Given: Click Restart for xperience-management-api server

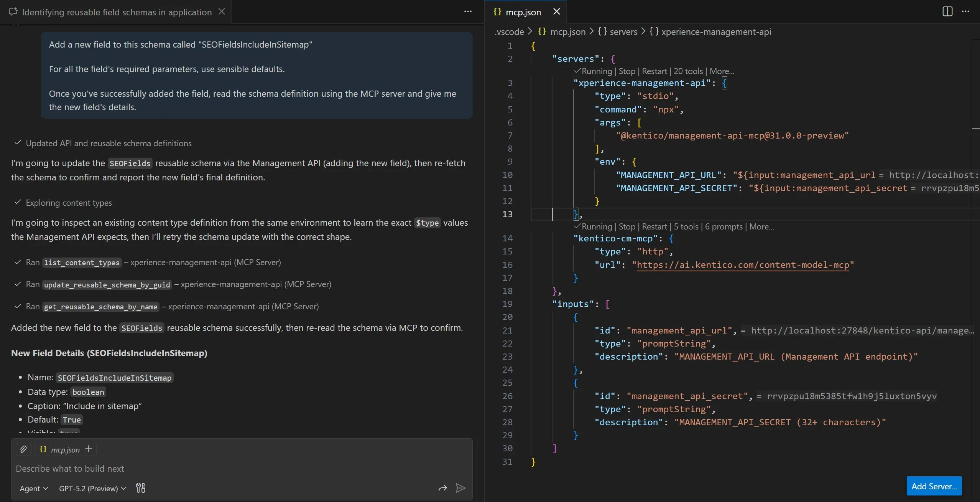Looking at the screenshot, I should 654,71.
